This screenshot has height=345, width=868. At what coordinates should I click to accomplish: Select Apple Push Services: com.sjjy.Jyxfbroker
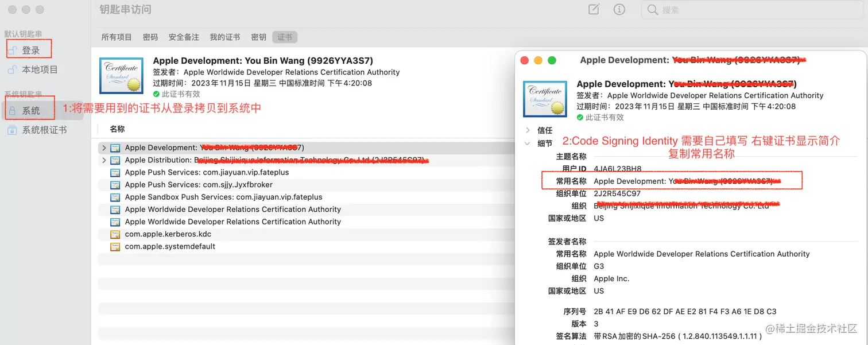pos(199,185)
